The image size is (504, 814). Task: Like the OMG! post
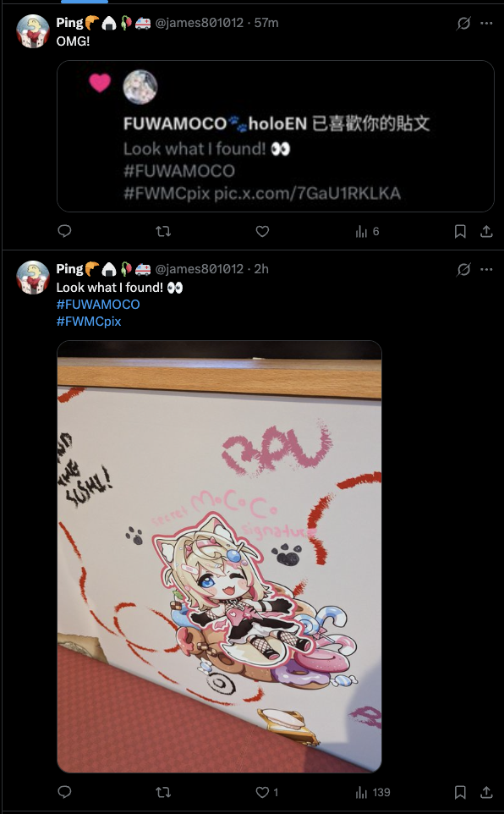point(263,231)
